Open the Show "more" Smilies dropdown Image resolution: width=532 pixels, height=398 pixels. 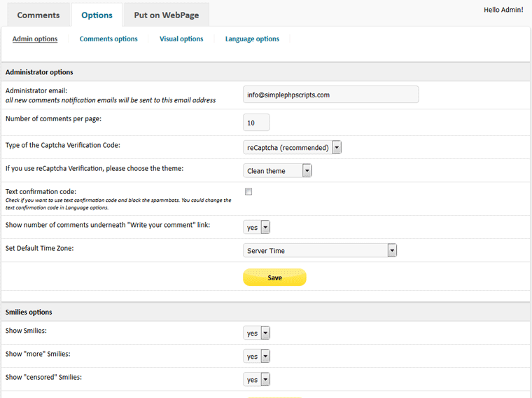256,356
